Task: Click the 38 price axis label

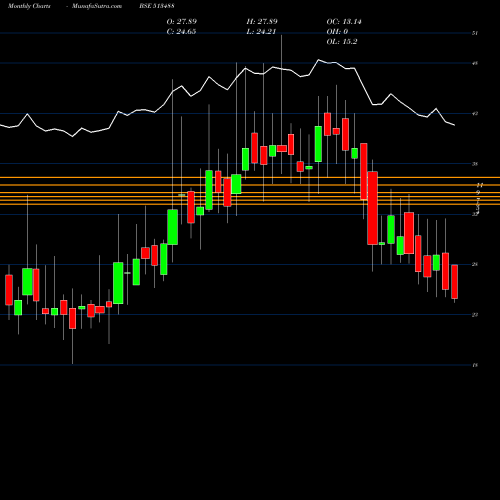Action: [x=475, y=164]
